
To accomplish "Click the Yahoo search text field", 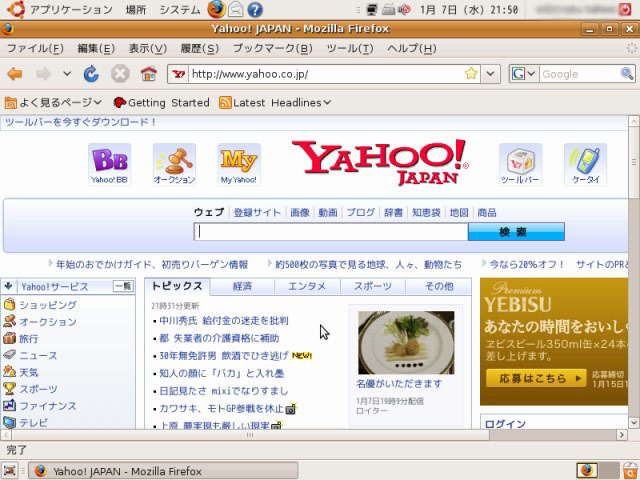I will [331, 232].
